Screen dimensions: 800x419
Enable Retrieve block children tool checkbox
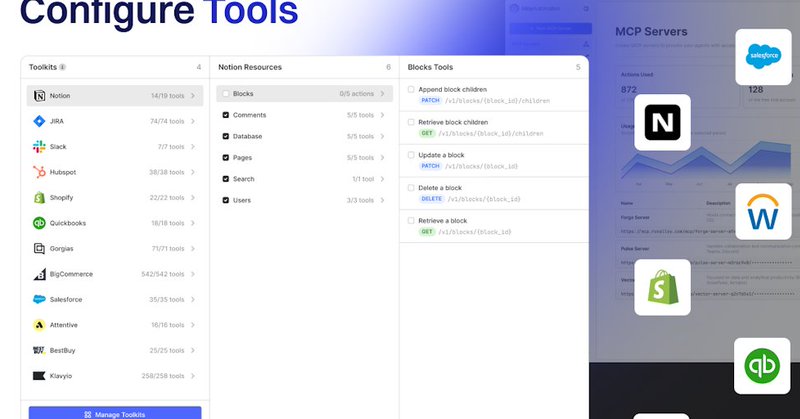point(411,122)
